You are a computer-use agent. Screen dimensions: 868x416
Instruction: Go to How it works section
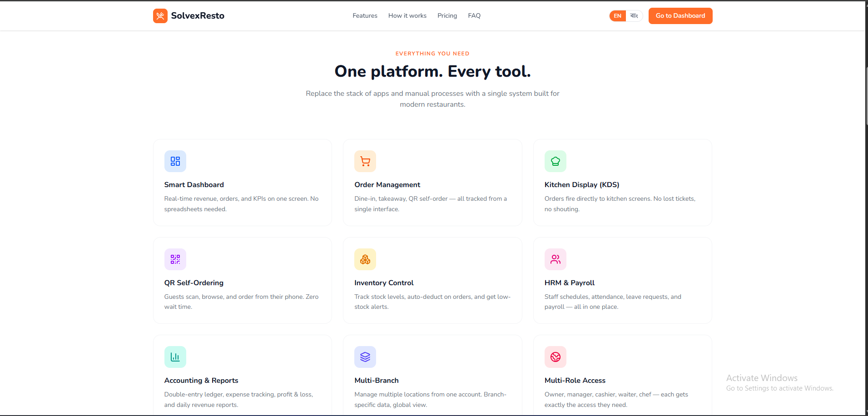[x=407, y=15]
